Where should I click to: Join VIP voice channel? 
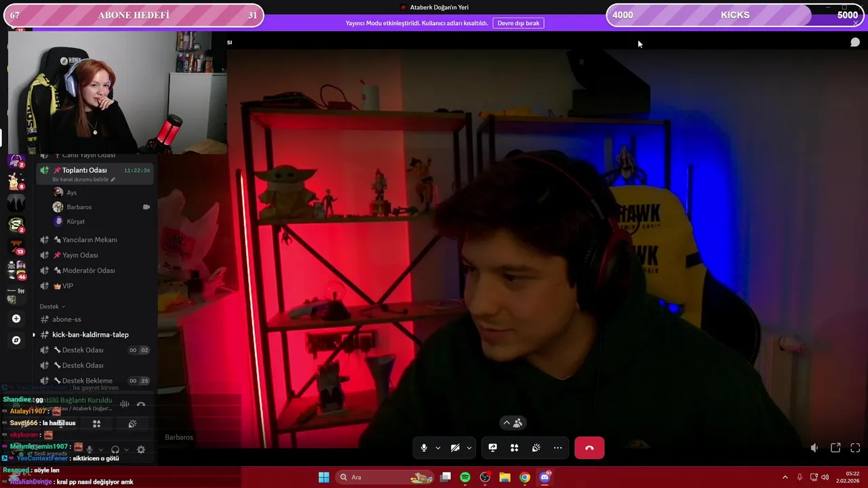click(67, 286)
